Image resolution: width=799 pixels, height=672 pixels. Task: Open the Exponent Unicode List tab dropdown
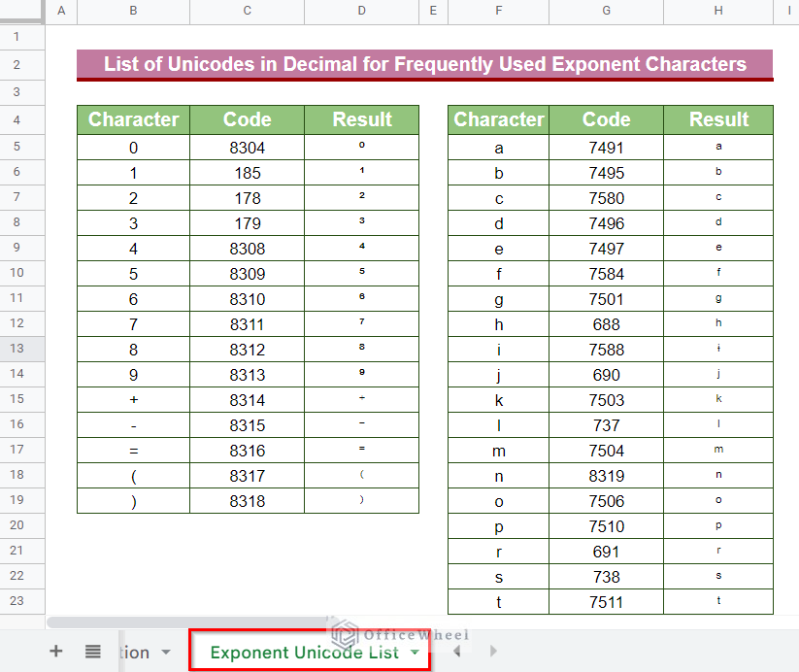[416, 652]
